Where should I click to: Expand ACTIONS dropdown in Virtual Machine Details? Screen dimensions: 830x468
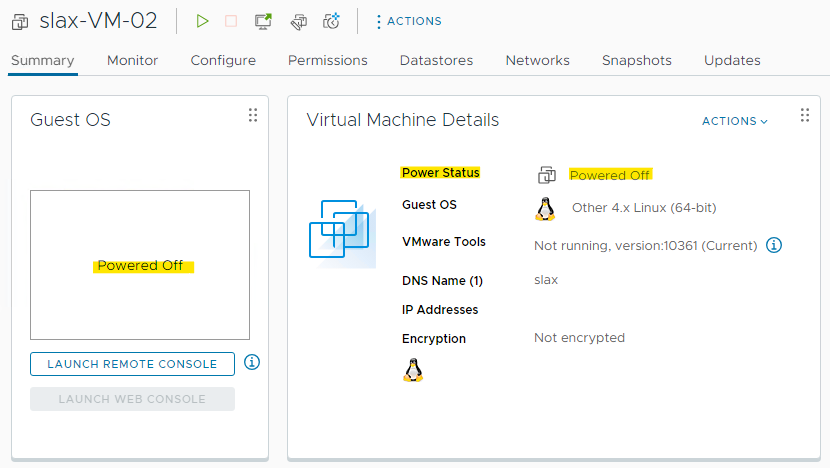coord(735,121)
